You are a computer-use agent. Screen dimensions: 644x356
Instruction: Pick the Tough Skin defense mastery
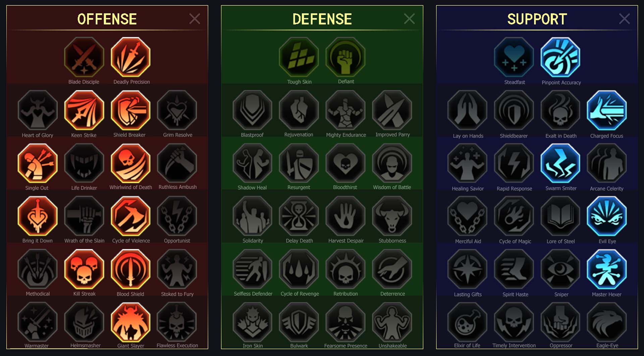pos(299,57)
